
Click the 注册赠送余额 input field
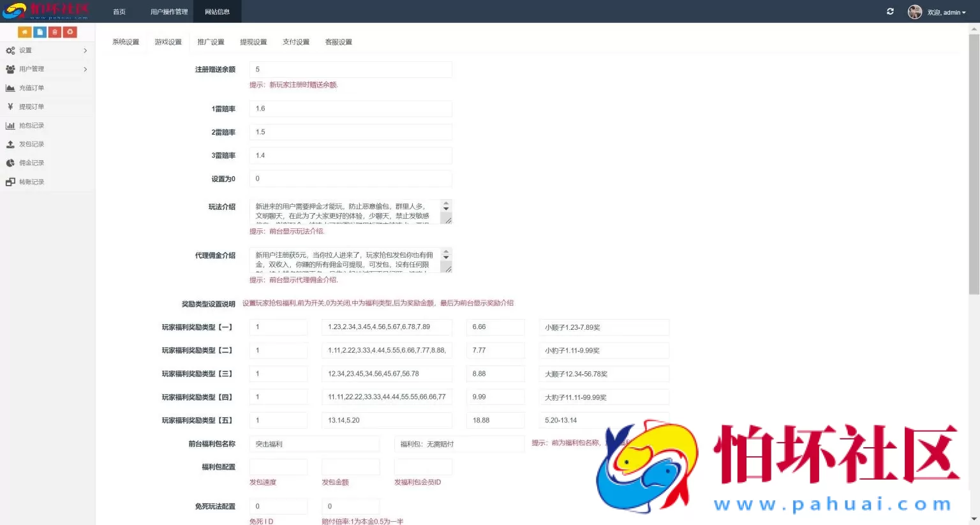(350, 70)
